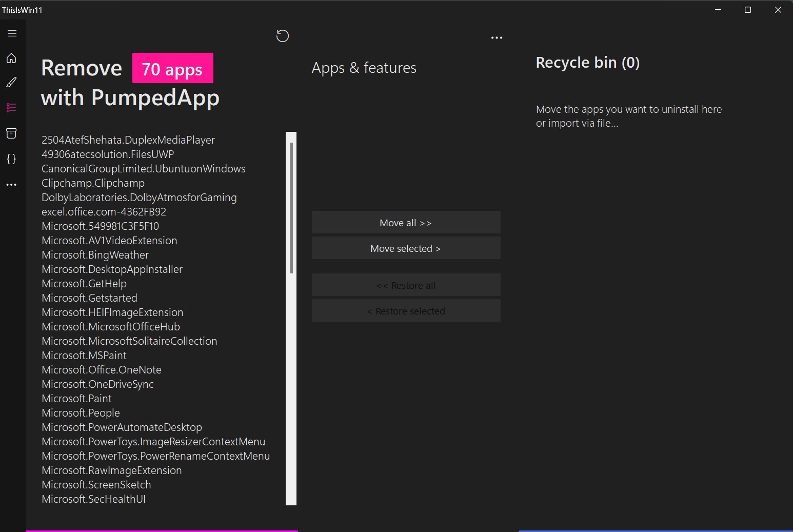Select Microsoft.MicrosoftSolitaireCollection entry
This screenshot has width=793, height=532.
click(x=129, y=341)
